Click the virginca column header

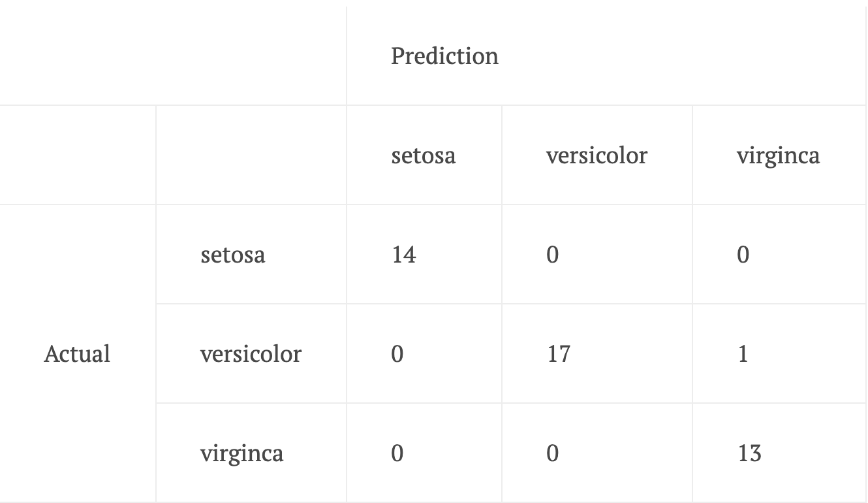pos(778,155)
